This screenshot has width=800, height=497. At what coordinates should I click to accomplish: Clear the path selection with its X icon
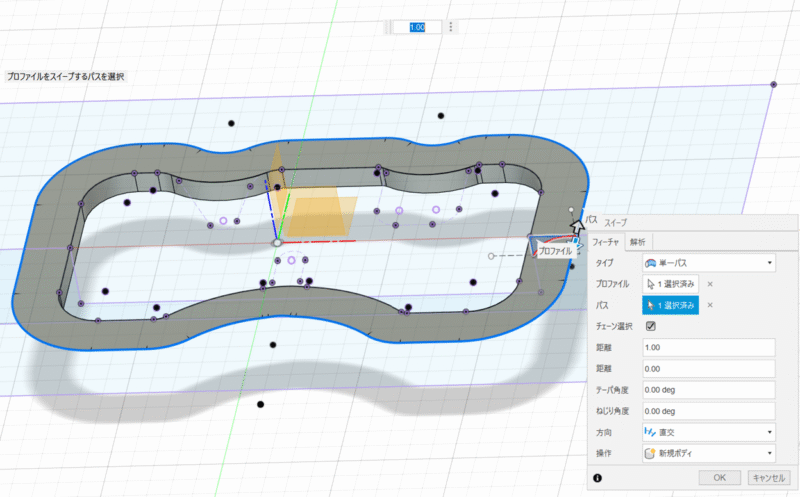(x=710, y=305)
